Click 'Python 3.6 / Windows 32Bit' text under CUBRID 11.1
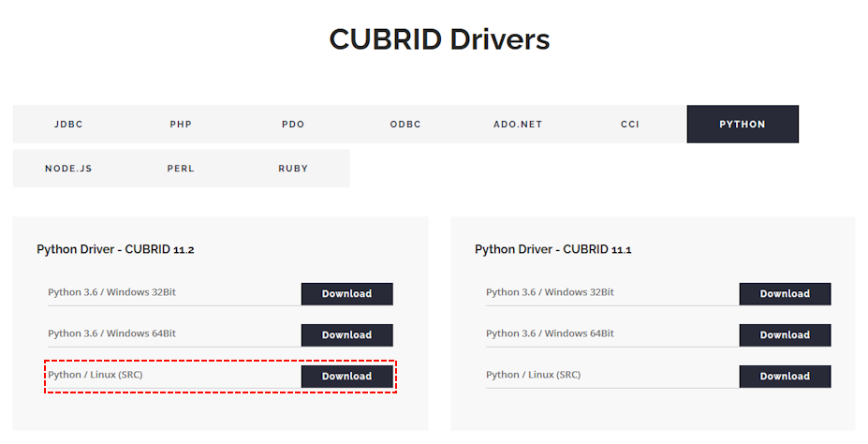 [550, 292]
